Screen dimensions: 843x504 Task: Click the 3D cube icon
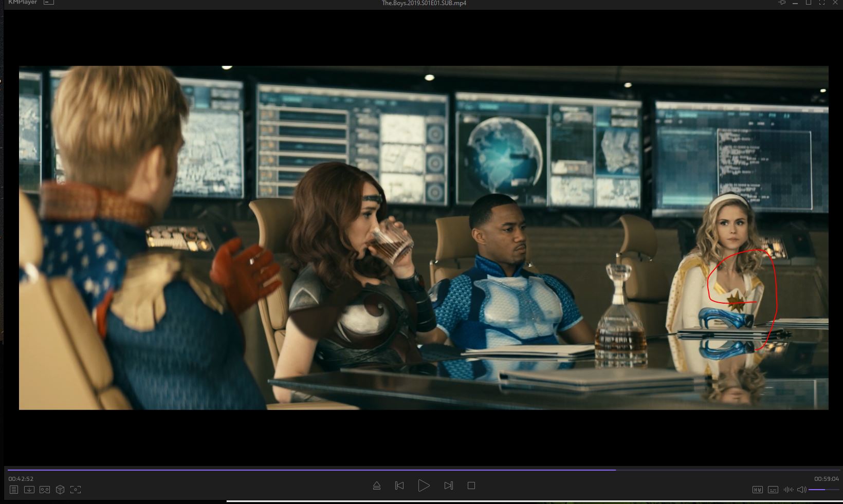(60, 490)
